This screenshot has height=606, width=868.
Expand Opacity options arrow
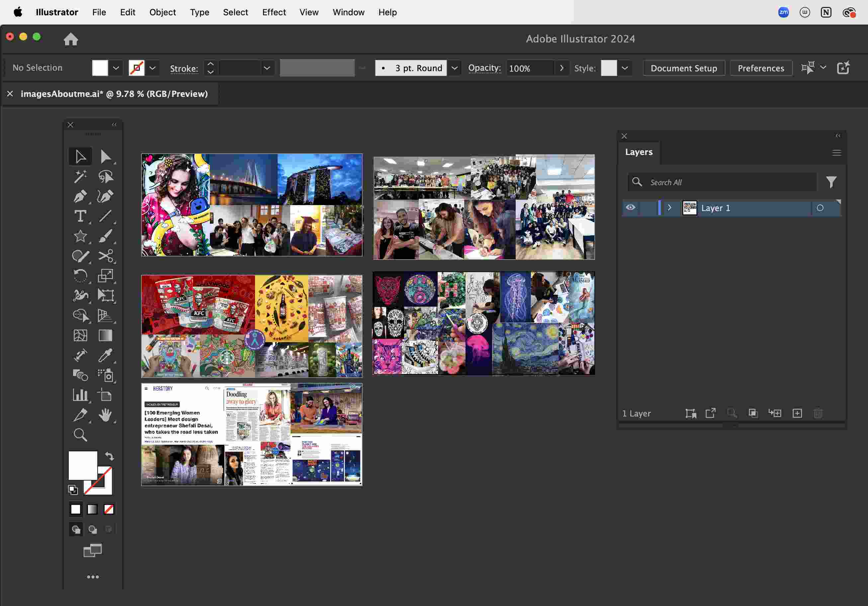coord(562,68)
